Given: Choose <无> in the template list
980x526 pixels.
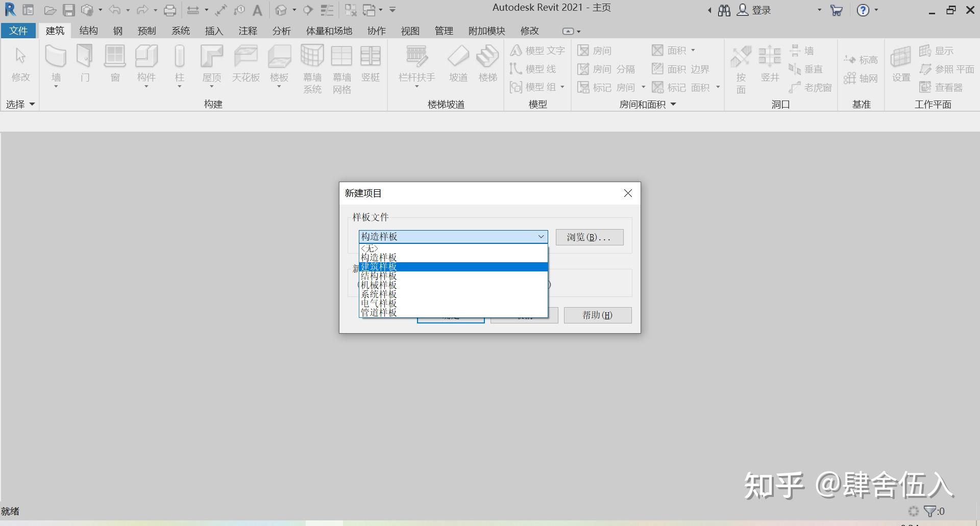Looking at the screenshot, I should click(x=453, y=248).
